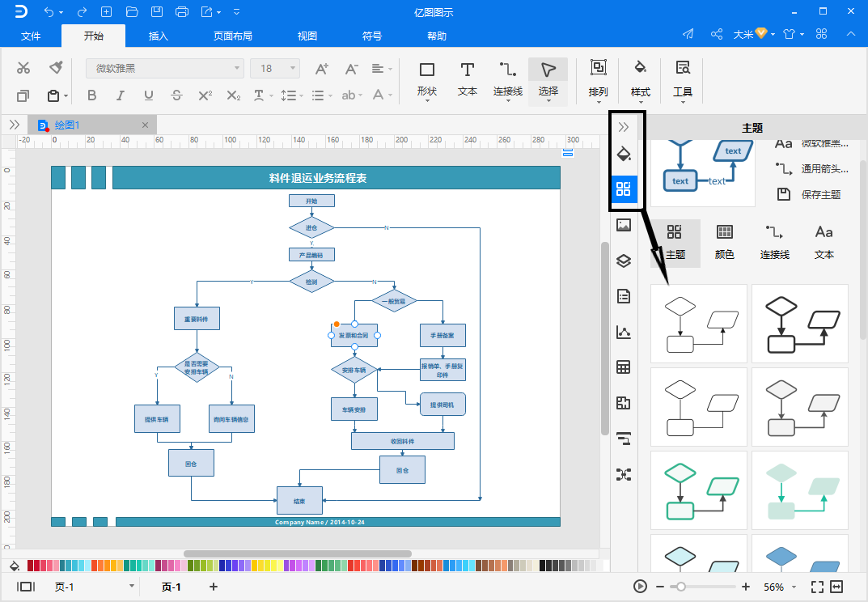Open the 排列 arrange button
The height and width of the screenshot is (602, 868).
point(598,80)
